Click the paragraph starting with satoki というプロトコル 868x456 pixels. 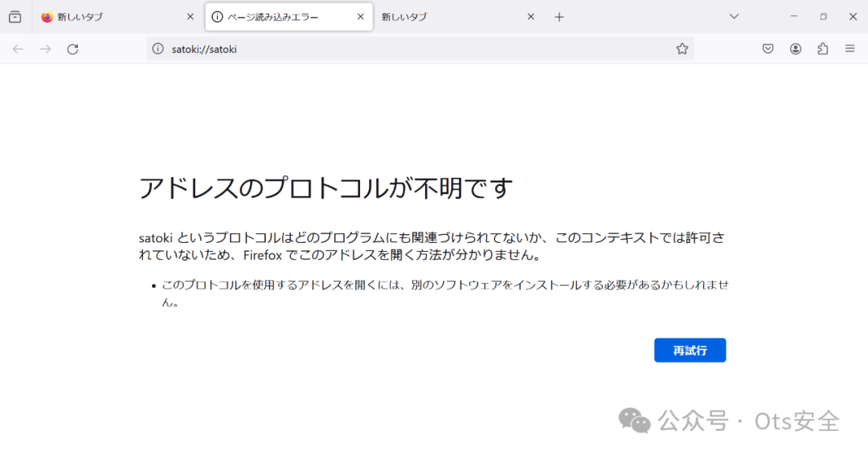tap(432, 247)
